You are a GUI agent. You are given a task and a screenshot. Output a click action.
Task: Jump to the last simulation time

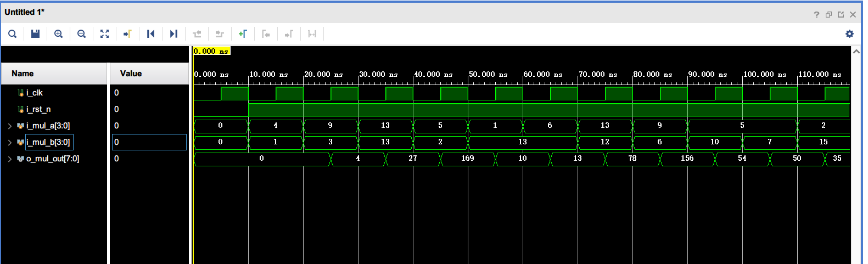coord(173,34)
